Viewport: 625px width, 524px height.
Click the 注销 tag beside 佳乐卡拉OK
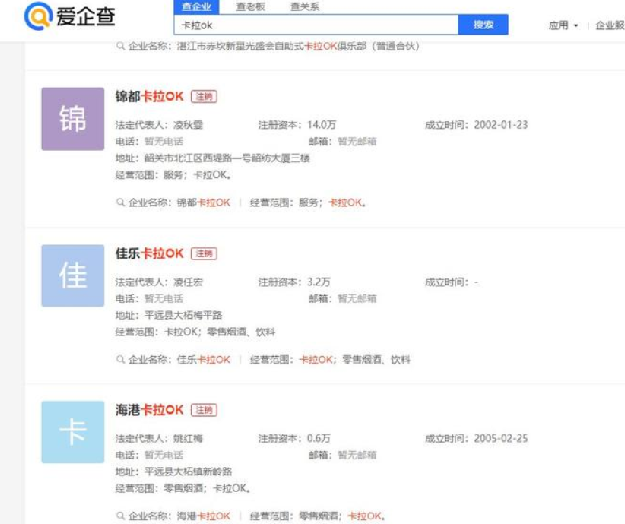204,253
